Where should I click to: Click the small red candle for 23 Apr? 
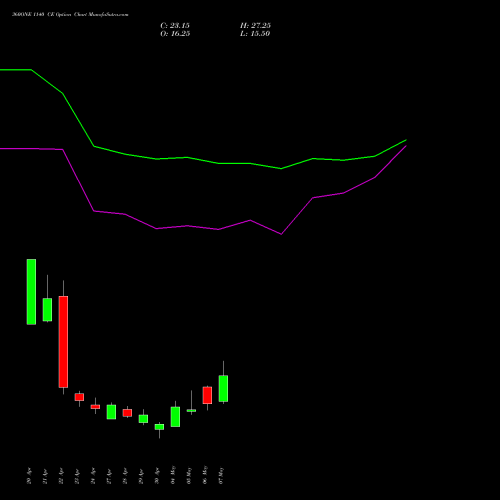click(x=79, y=397)
